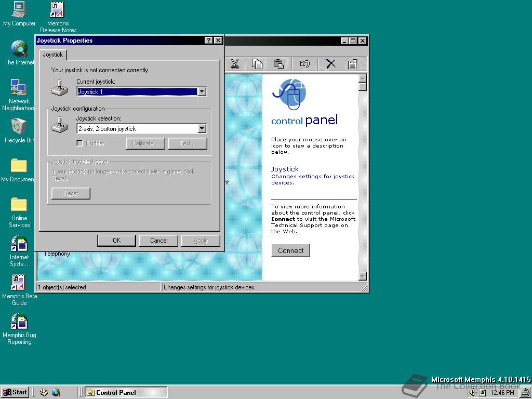
Task: Open the Start menu
Action: coord(15,393)
